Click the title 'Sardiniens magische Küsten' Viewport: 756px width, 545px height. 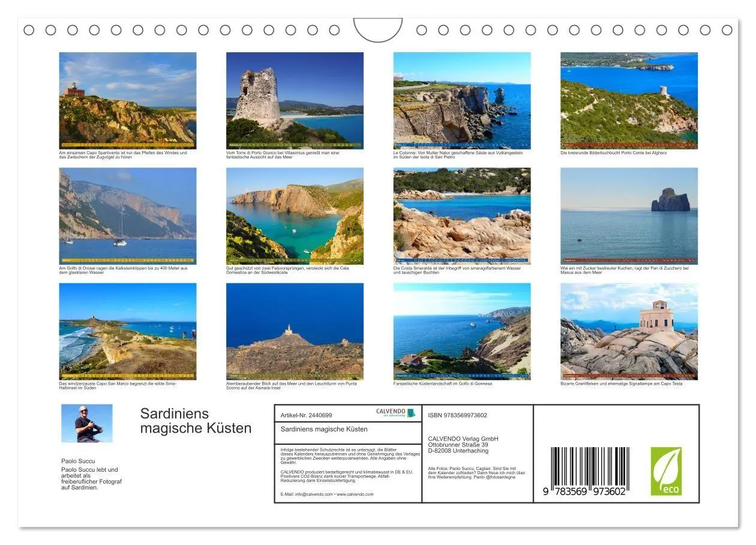[x=196, y=421]
